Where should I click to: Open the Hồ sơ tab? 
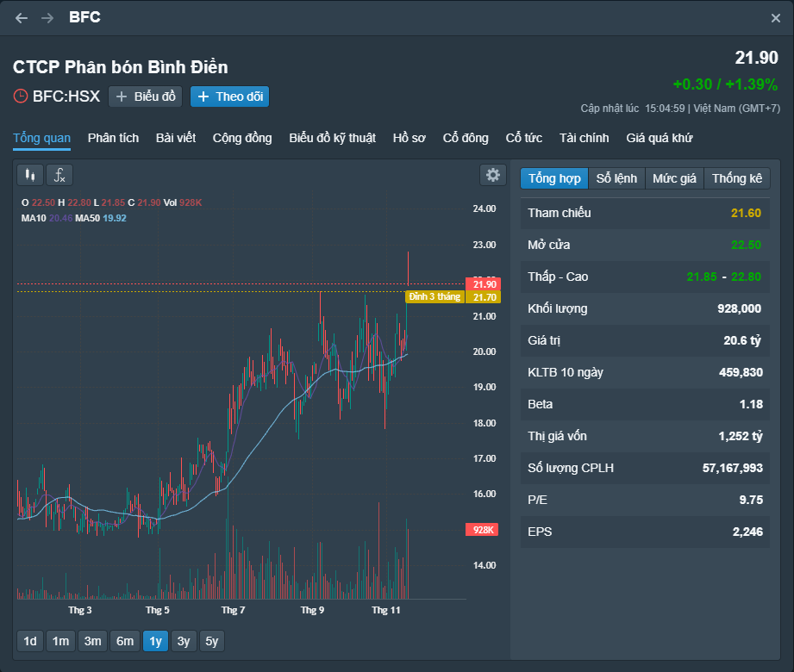(x=410, y=138)
